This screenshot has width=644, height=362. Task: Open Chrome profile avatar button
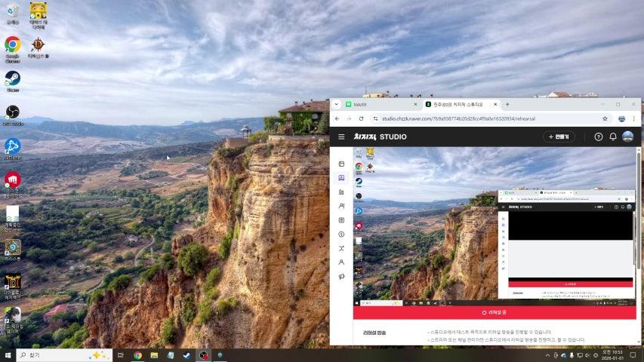pos(621,118)
